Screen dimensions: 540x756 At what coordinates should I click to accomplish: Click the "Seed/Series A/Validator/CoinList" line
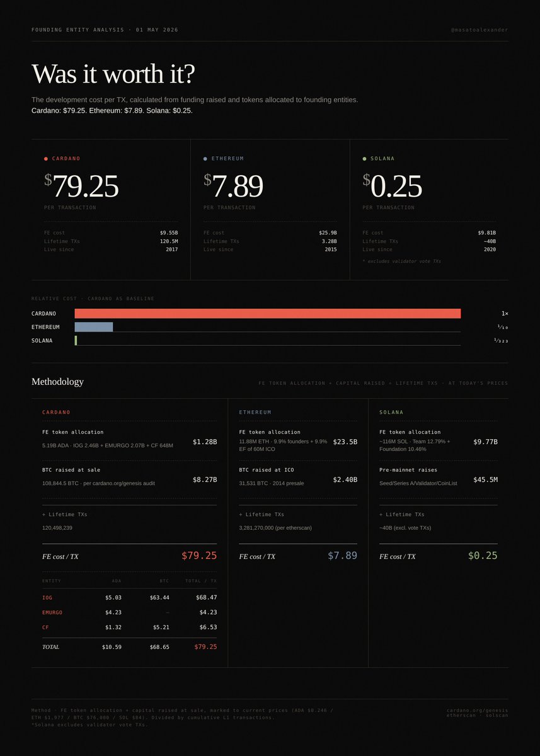(418, 483)
